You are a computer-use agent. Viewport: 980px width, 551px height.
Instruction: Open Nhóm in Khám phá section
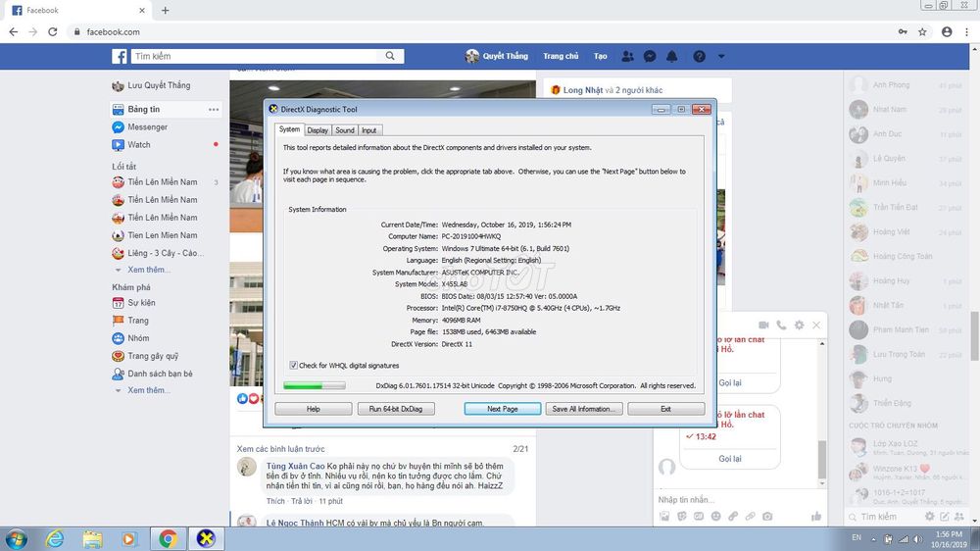130,338
